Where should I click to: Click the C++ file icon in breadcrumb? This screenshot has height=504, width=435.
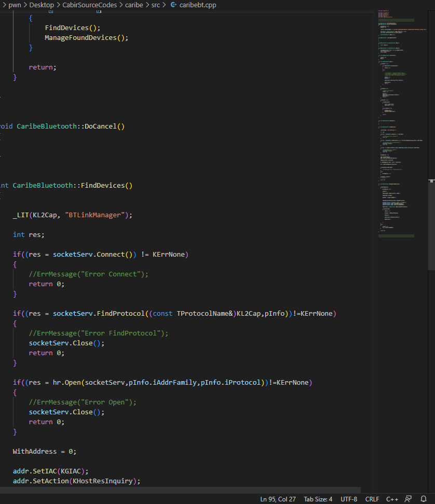(173, 5)
